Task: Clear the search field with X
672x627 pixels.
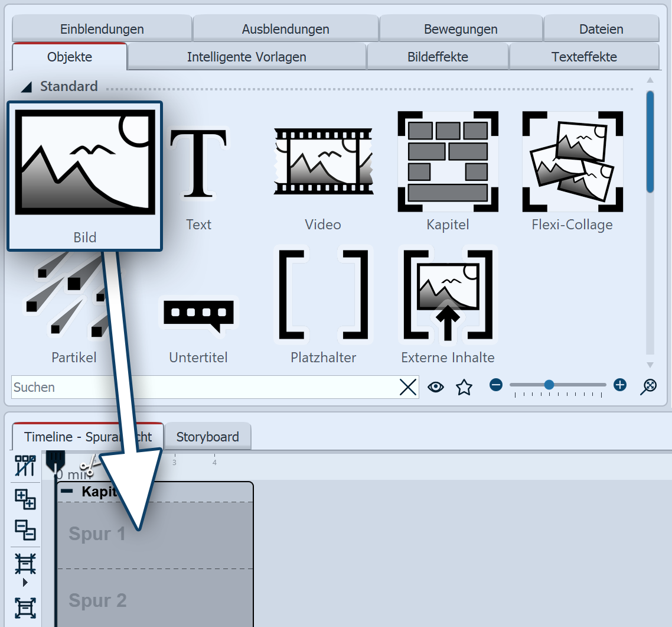Action: [408, 387]
